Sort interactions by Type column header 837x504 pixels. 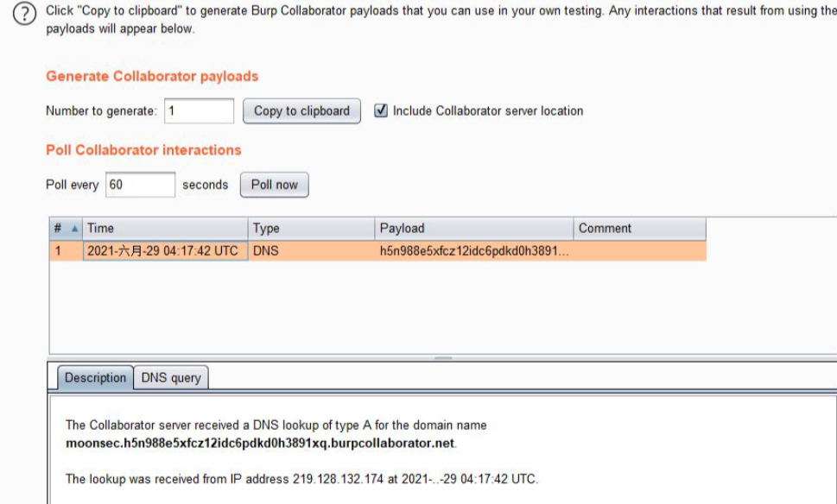(x=310, y=229)
